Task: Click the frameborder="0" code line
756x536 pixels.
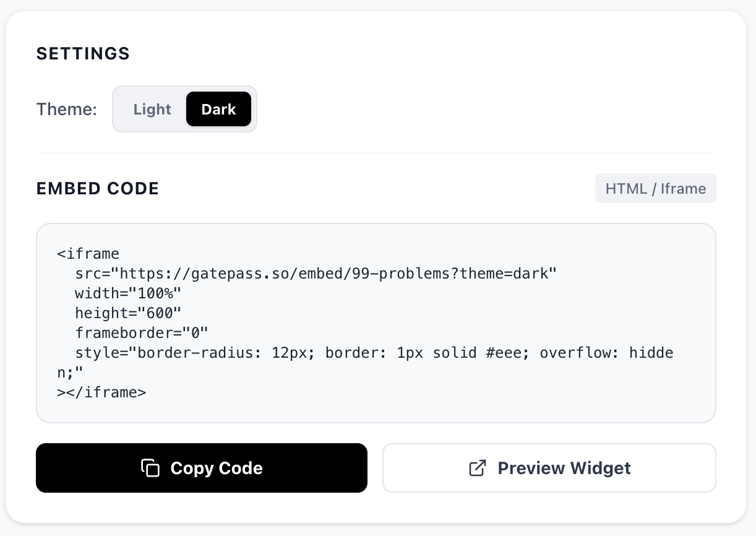Action: tap(142, 332)
